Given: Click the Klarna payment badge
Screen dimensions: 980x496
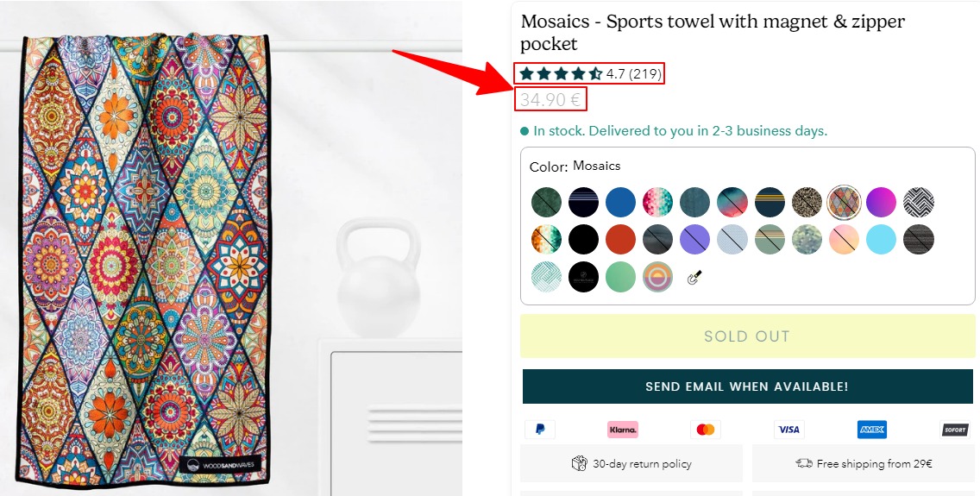Looking at the screenshot, I should (622, 430).
